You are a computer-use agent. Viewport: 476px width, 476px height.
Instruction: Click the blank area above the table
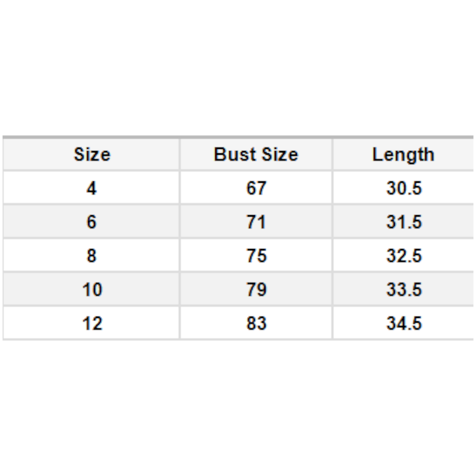238,68
